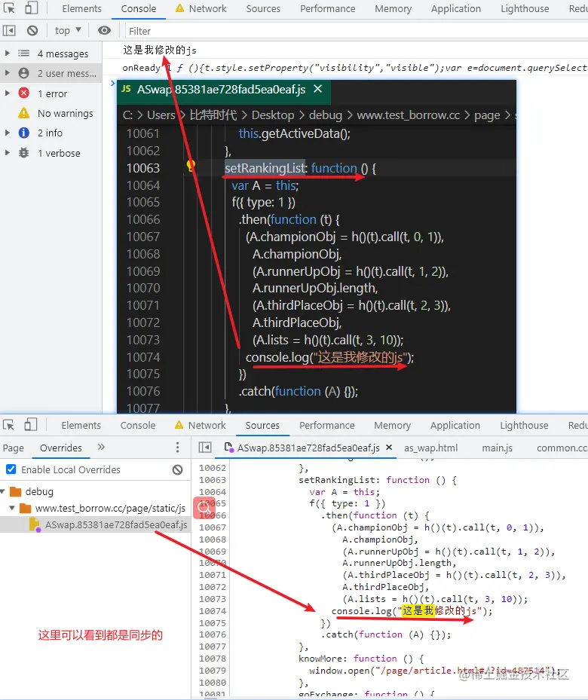The image size is (588, 700).
Task: Open main.js file tab
Action: (x=497, y=448)
